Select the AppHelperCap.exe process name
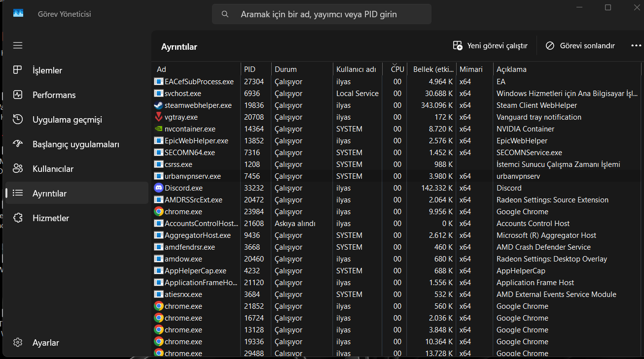This screenshot has height=359, width=644. click(195, 271)
